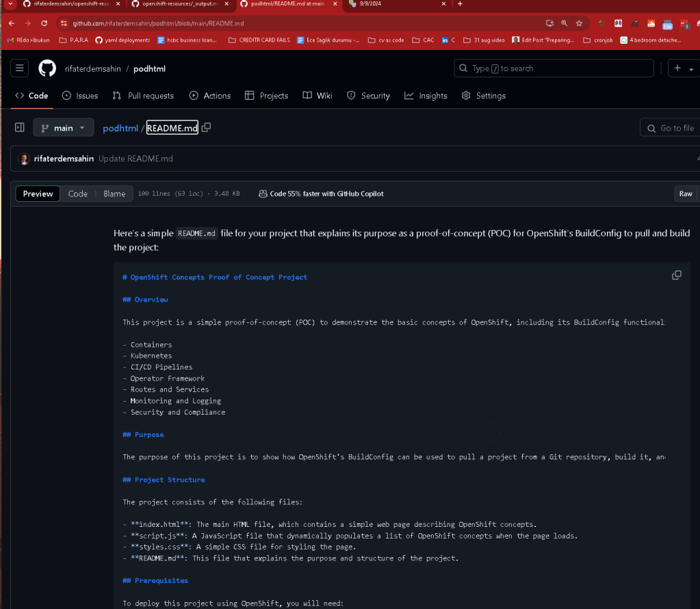700x609 pixels.
Task: Copy the README code block contents
Action: pyautogui.click(x=676, y=276)
